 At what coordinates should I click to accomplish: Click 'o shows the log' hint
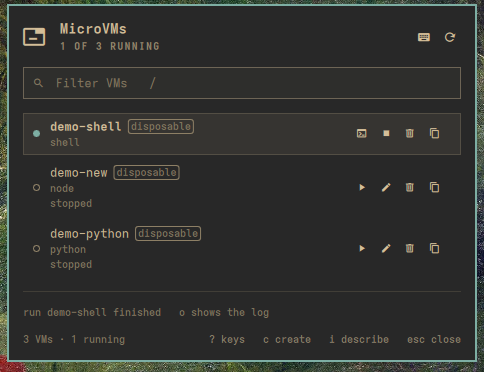(224, 313)
